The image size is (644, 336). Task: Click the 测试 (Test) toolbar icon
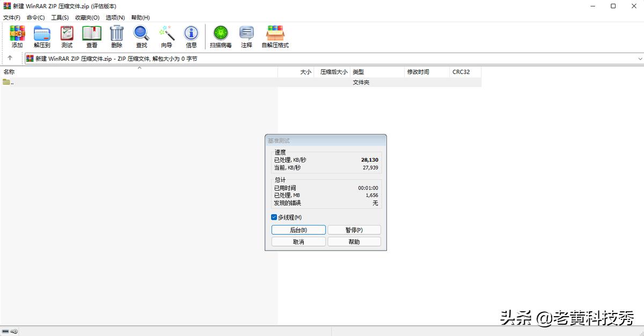pos(67,35)
